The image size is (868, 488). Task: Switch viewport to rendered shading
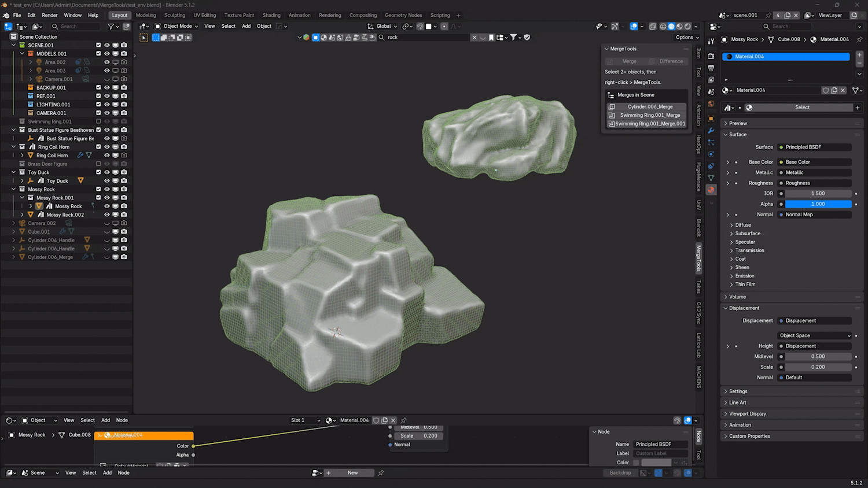click(x=687, y=27)
